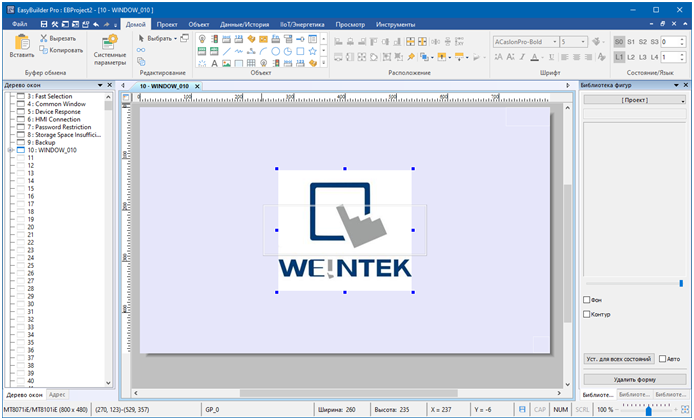The height and width of the screenshot is (420, 694).
Task: Select state S1 toggle
Action: point(631,42)
